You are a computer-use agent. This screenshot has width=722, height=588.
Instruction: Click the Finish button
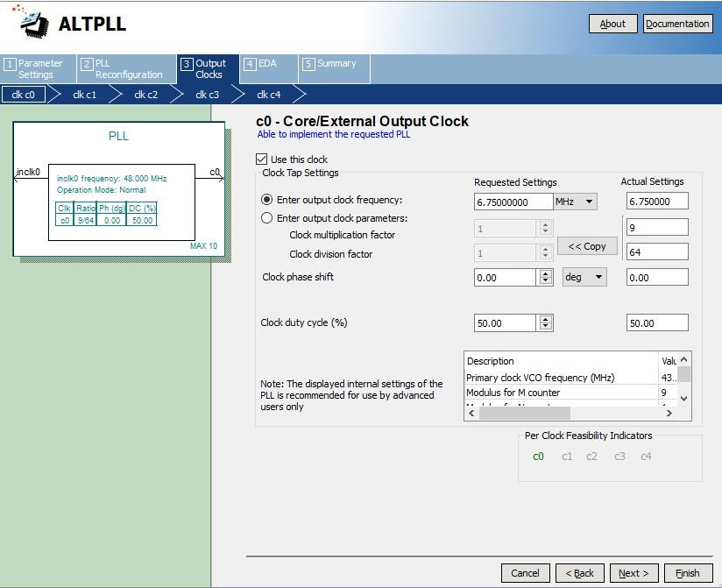[x=687, y=573]
